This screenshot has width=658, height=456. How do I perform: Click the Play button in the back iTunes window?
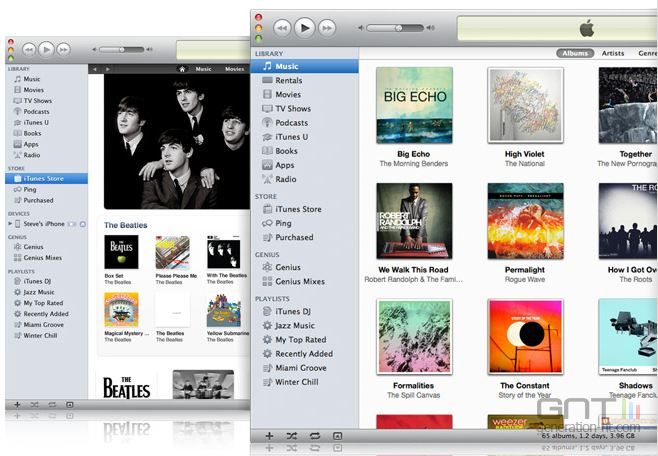[47, 50]
